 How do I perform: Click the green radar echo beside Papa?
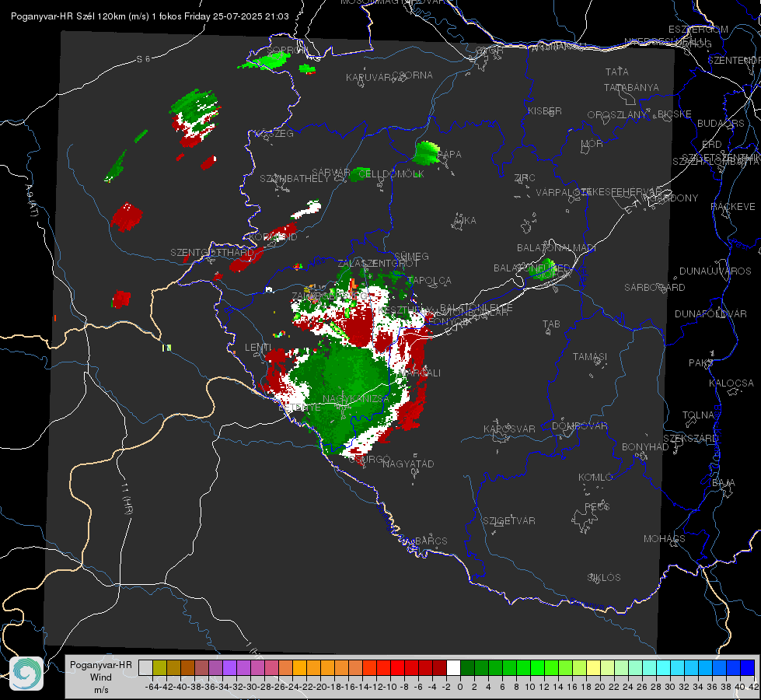[x=427, y=153]
